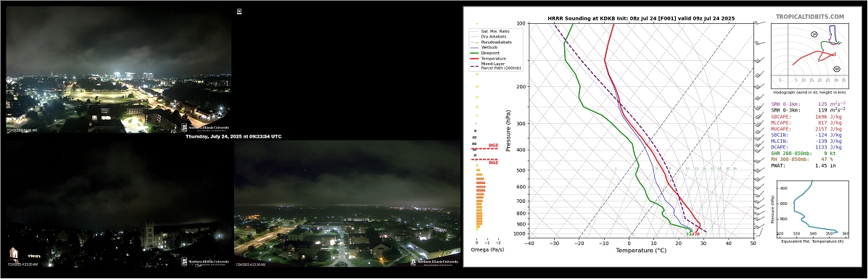This screenshot has height=279, width=868.
Task: Click the broken image placeholder icon
Action: pos(239,11)
